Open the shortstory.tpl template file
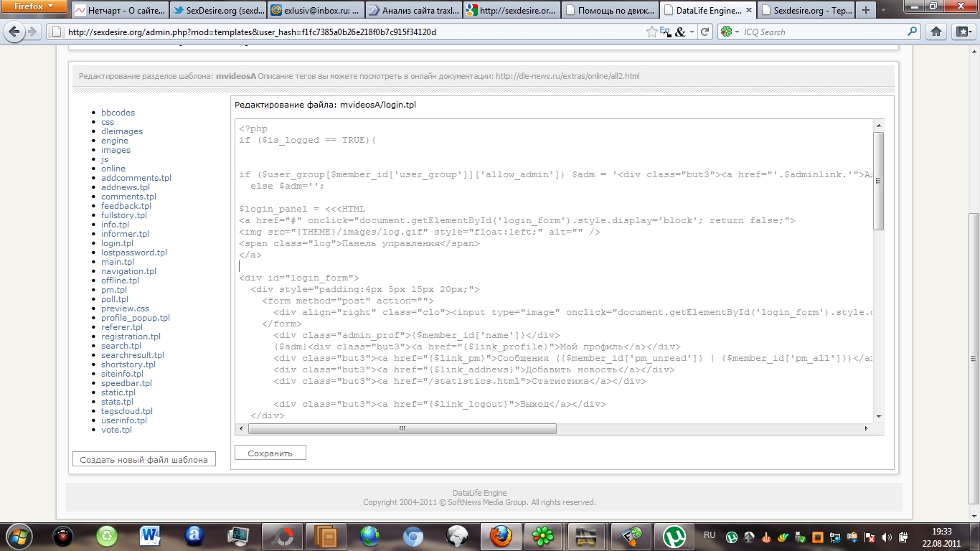Screen dimensions: 980x551 click(128, 364)
